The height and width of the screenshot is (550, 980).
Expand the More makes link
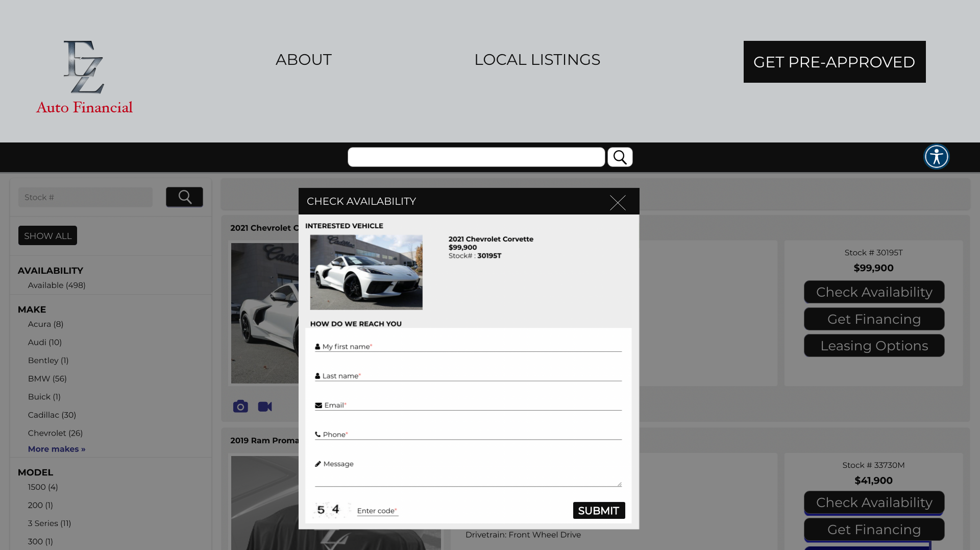click(x=57, y=449)
